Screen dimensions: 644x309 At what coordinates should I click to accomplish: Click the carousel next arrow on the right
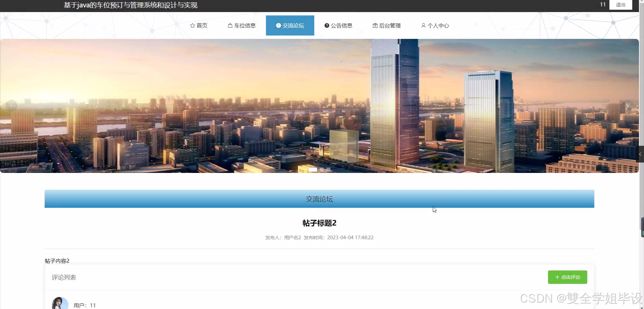tap(628, 106)
